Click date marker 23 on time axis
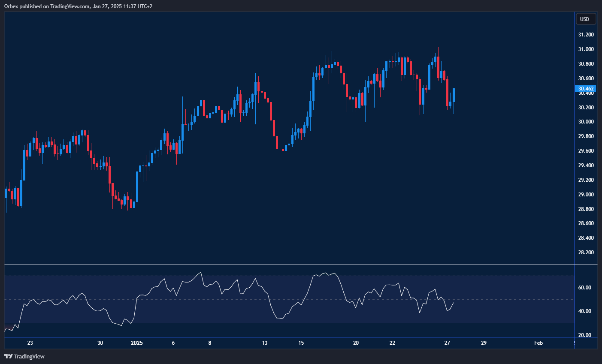 click(30, 343)
